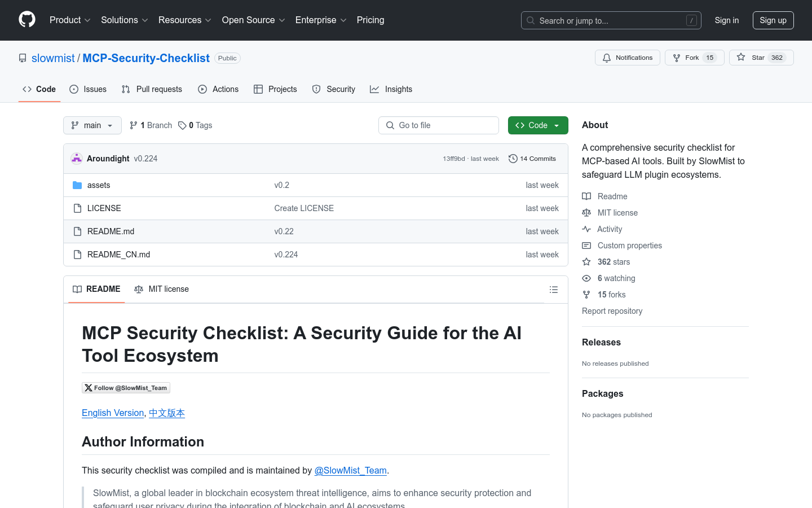Click the star icon beside 362 stars
Image resolution: width=812 pixels, height=508 pixels.
coord(586,262)
